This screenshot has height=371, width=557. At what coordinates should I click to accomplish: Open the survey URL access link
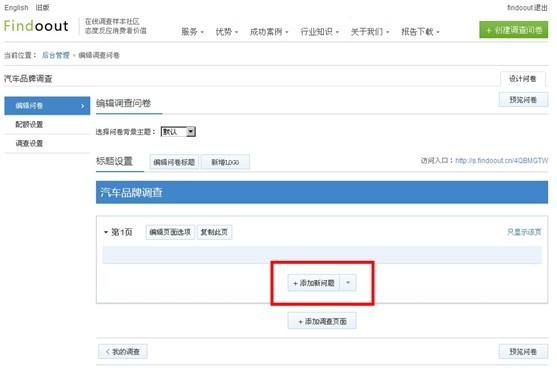(502, 161)
